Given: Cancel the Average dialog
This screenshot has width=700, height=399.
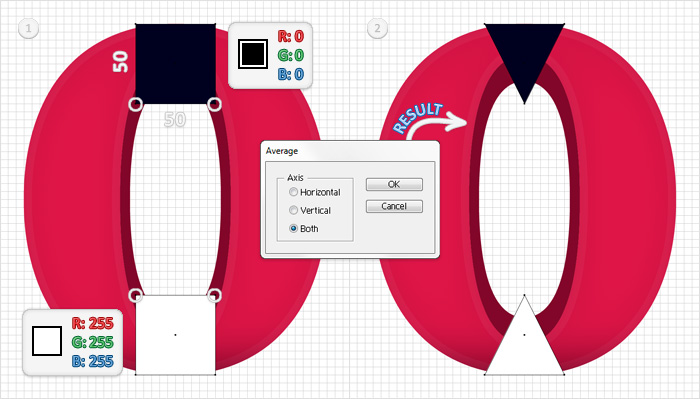Looking at the screenshot, I should (394, 206).
